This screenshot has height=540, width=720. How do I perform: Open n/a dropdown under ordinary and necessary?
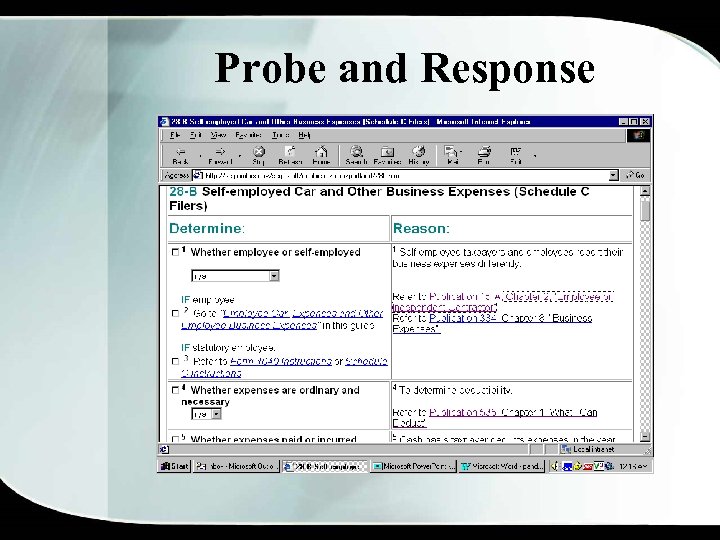207,414
